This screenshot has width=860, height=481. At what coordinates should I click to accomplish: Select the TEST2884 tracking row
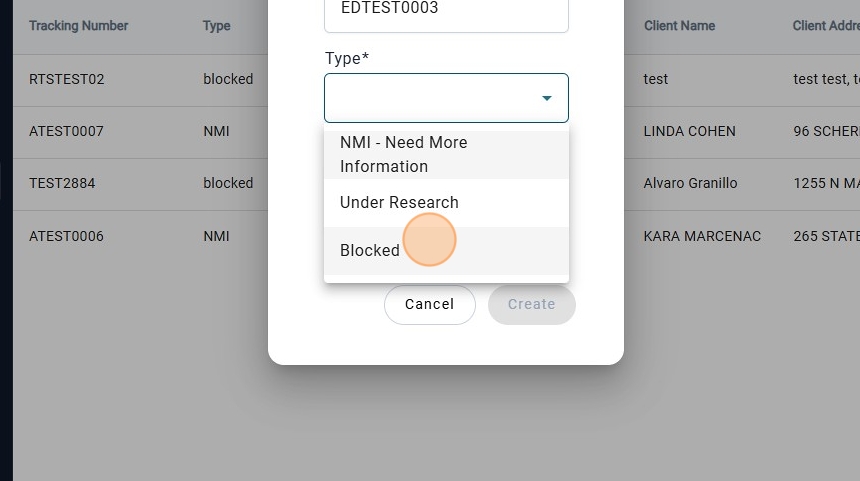click(x=62, y=183)
